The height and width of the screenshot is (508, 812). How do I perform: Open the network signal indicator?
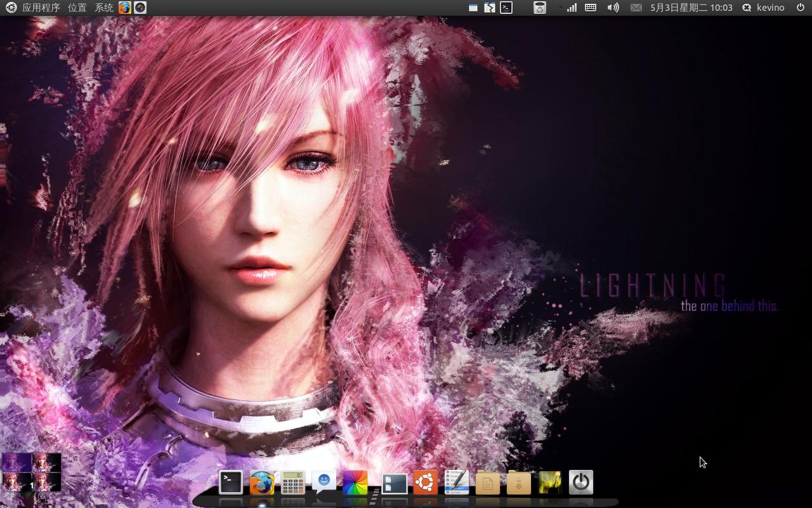tap(572, 8)
